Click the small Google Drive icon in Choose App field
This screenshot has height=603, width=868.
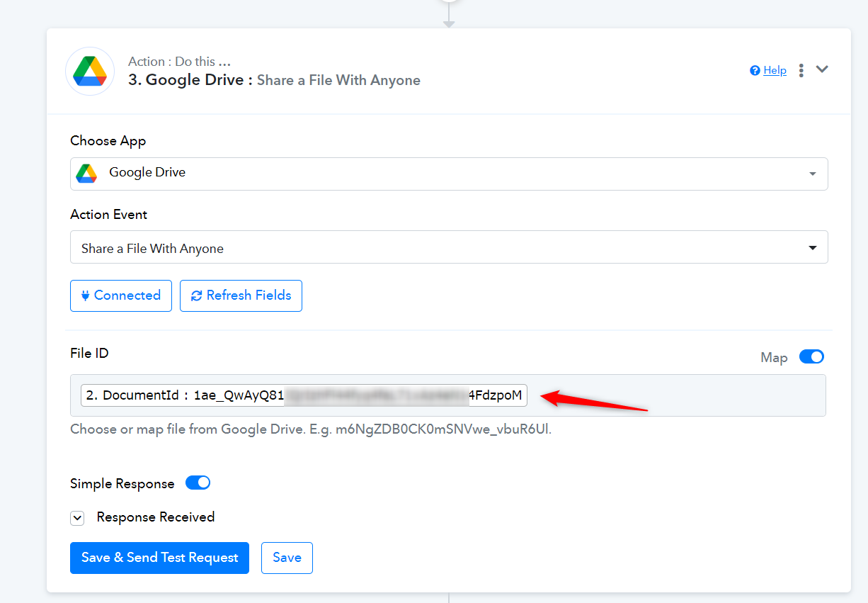[86, 173]
